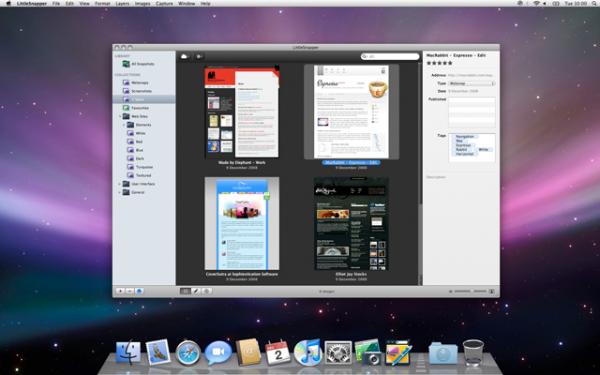
Task: Open the Capture menu
Action: click(164, 3)
